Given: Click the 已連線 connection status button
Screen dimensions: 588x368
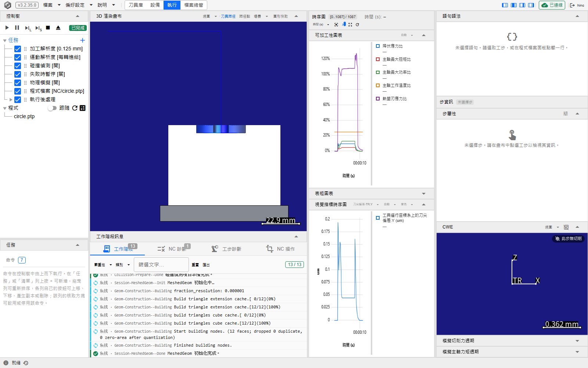Looking at the screenshot, I should [552, 5].
